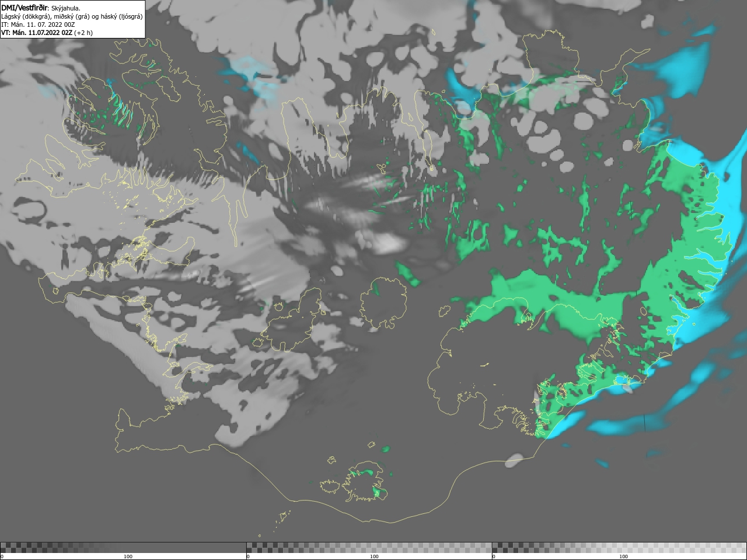Viewport: 747px width, 560px height.
Task: Click the dark gray low-cloud scale bar
Action: tap(123, 548)
